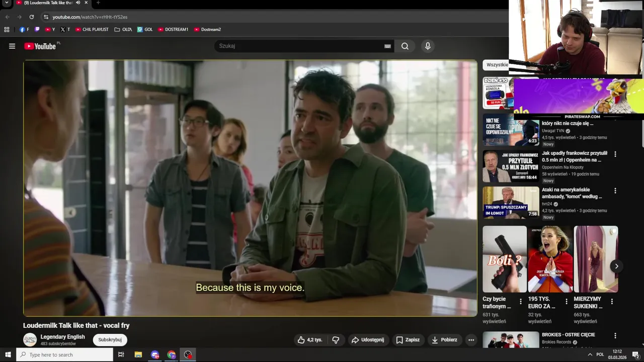The image size is (644, 362).
Task: Open options menu for the BROKIES video
Action: pos(615,335)
